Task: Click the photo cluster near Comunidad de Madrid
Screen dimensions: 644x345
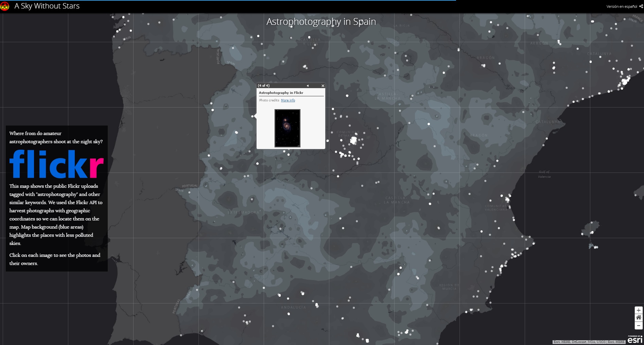Action: (x=353, y=140)
